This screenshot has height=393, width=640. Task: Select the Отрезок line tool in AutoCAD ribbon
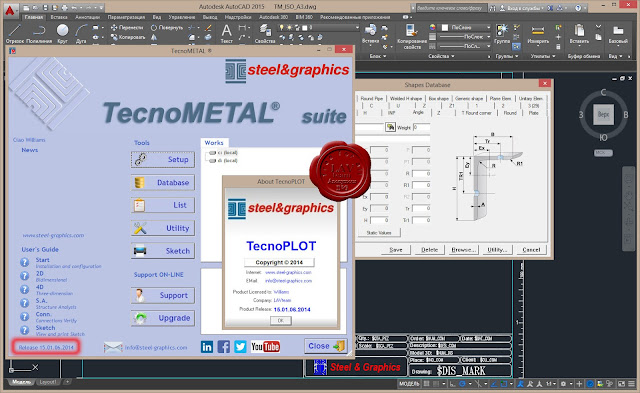point(15,33)
